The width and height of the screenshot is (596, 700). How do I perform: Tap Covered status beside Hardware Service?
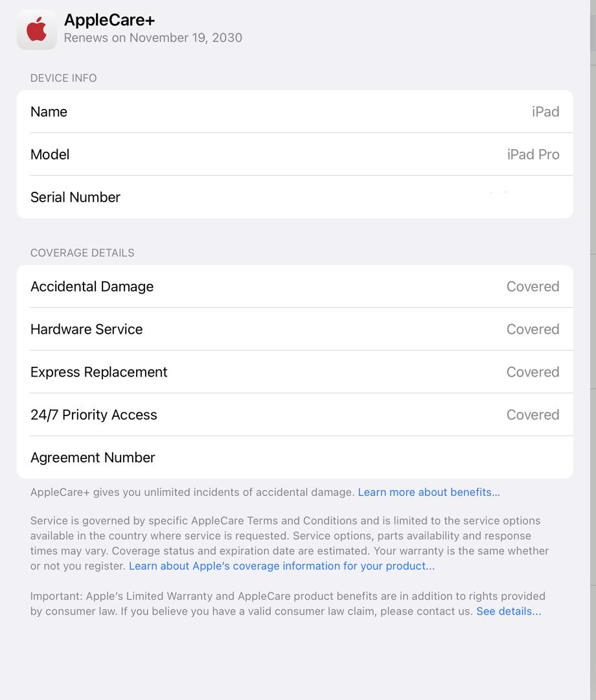click(x=533, y=329)
